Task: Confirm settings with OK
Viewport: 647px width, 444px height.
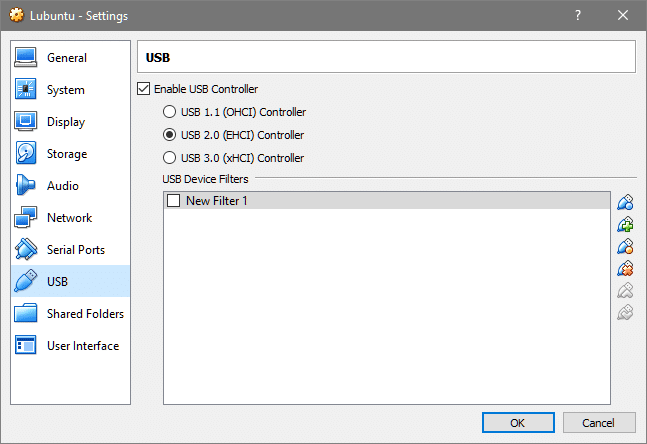Action: pyautogui.click(x=518, y=423)
